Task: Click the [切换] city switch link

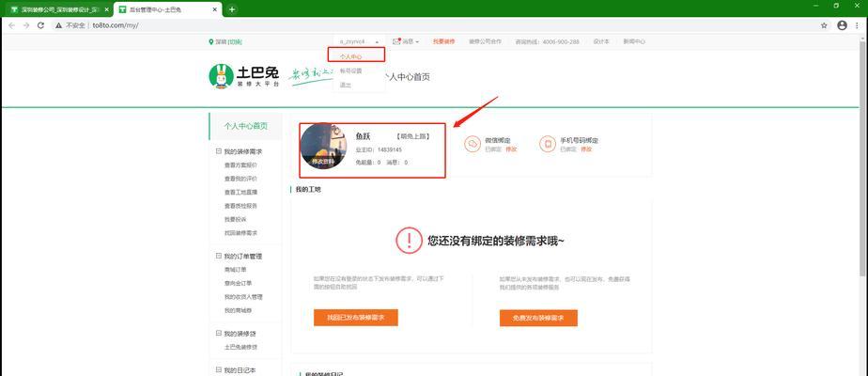Action: click(x=235, y=42)
